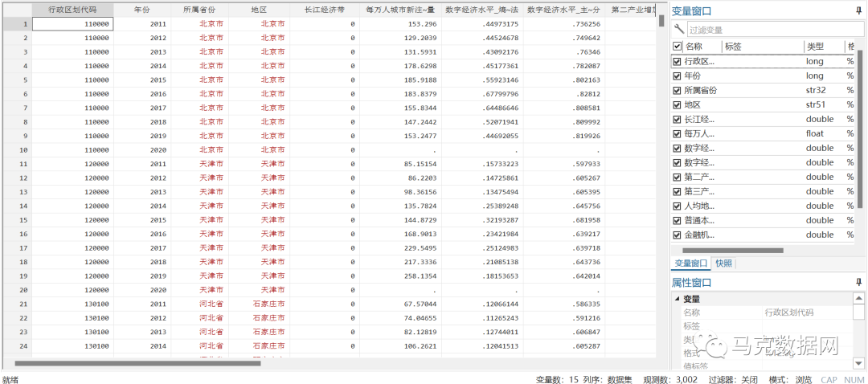Screen dimensions: 868x384
Task: Click the cell showing 85.15154
Action: click(399, 164)
